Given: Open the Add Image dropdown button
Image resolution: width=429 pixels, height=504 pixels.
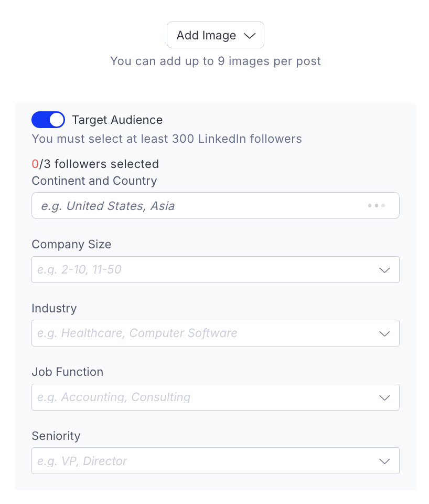Looking at the screenshot, I should (x=206, y=36).
